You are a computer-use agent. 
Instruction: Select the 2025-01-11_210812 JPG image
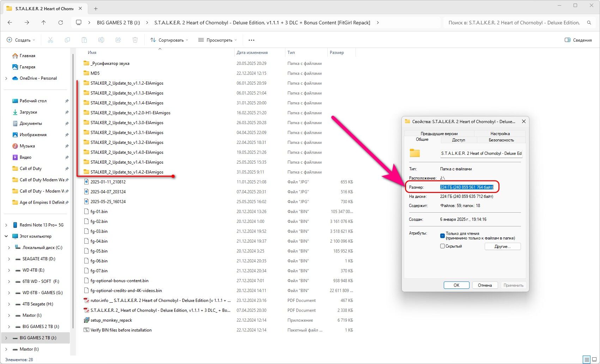point(108,182)
